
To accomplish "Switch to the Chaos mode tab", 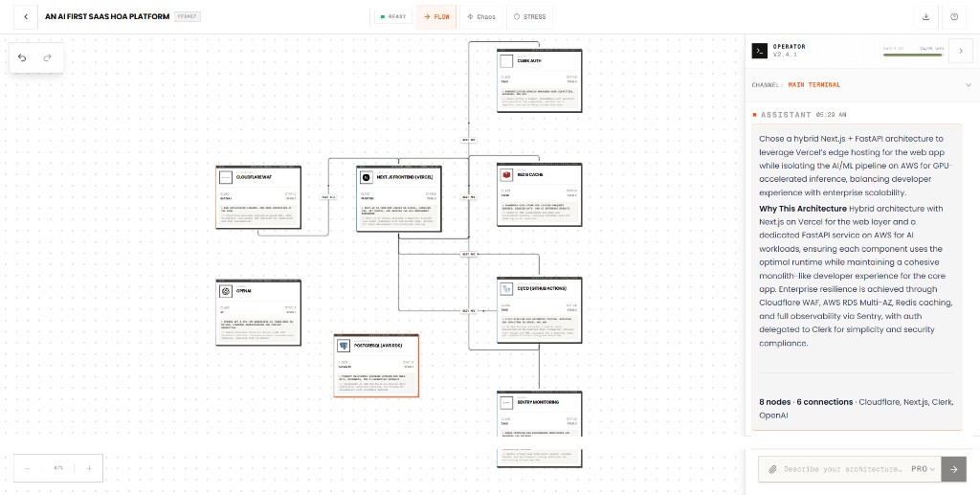I will [481, 17].
